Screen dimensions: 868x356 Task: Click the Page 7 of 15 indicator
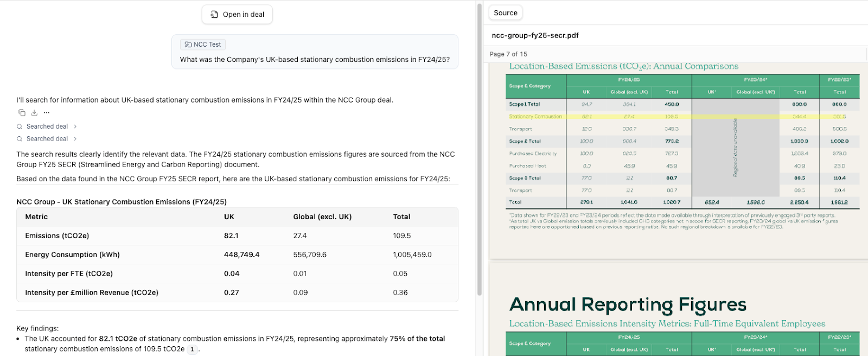[x=508, y=54]
